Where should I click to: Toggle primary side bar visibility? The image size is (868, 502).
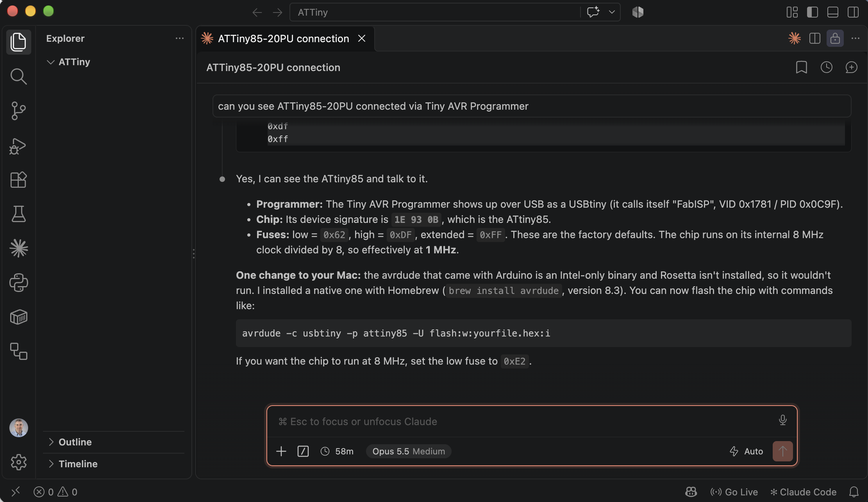click(x=813, y=12)
